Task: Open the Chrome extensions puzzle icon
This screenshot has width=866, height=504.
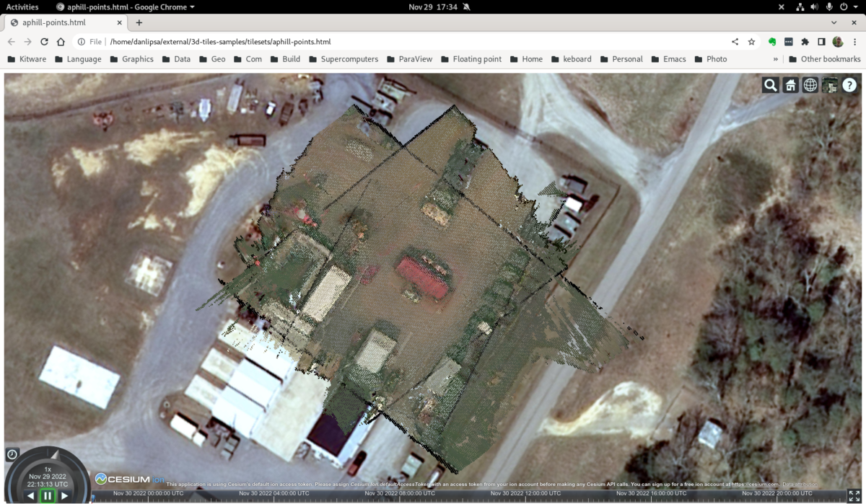Action: coord(805,42)
